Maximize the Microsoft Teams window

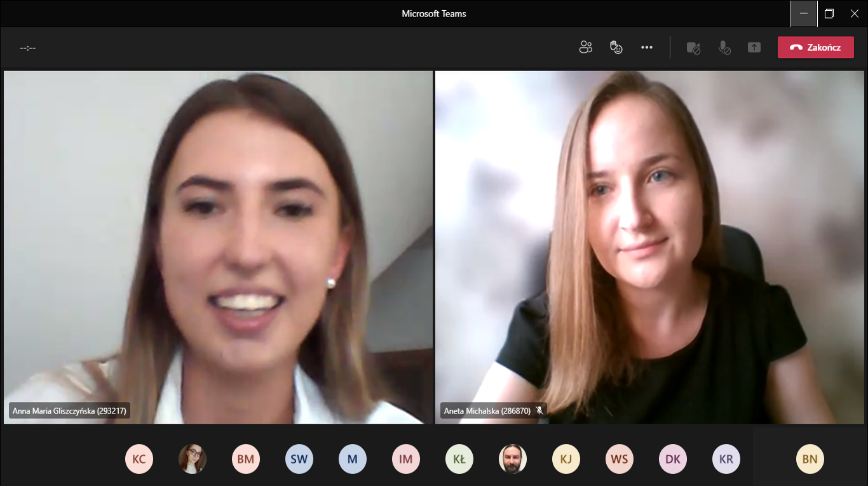(x=829, y=13)
